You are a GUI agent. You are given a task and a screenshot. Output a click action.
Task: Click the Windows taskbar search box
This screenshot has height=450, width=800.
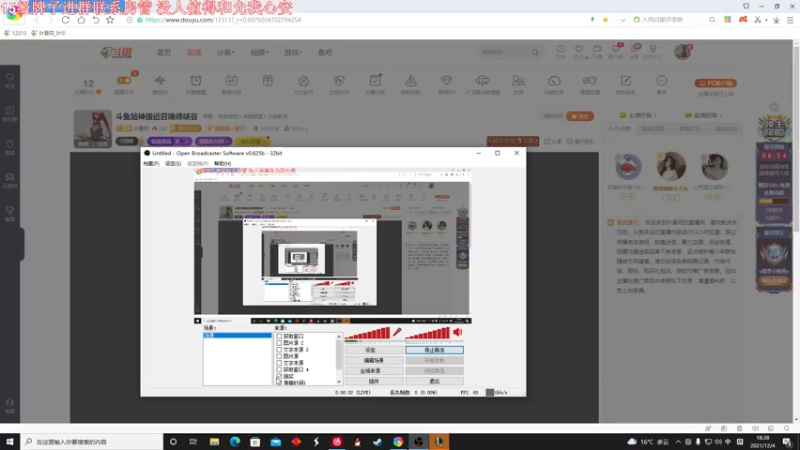(x=91, y=441)
